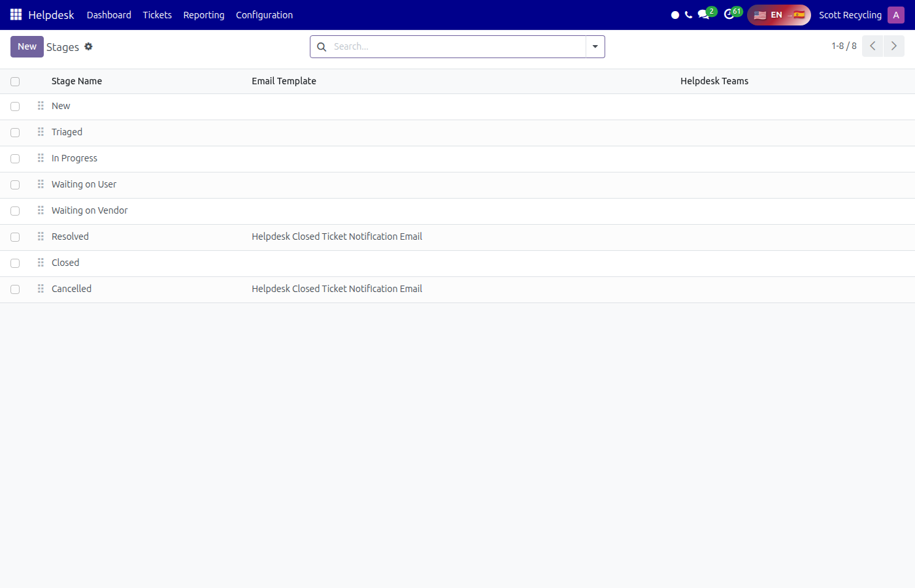Check the box for Cancelled stage
The image size is (915, 588).
tap(15, 289)
